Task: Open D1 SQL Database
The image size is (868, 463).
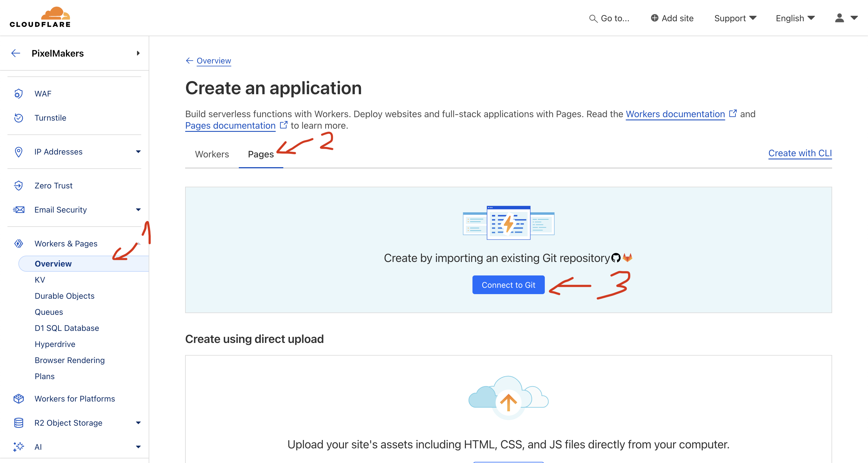Action: pyautogui.click(x=67, y=328)
